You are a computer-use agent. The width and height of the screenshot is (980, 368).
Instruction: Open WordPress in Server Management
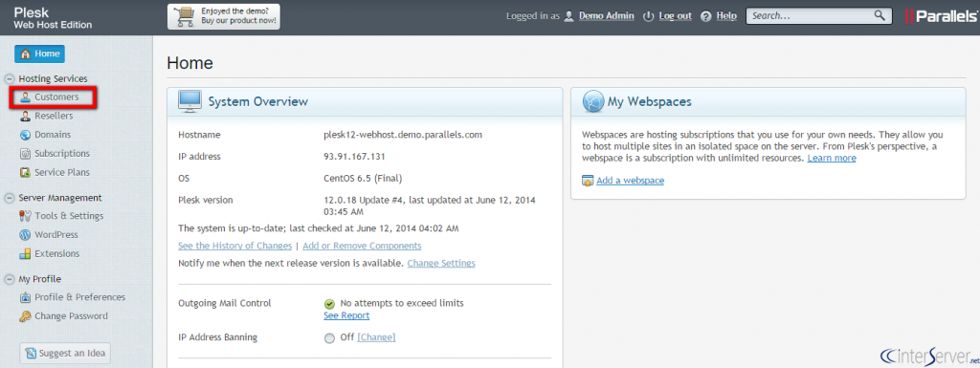56,235
